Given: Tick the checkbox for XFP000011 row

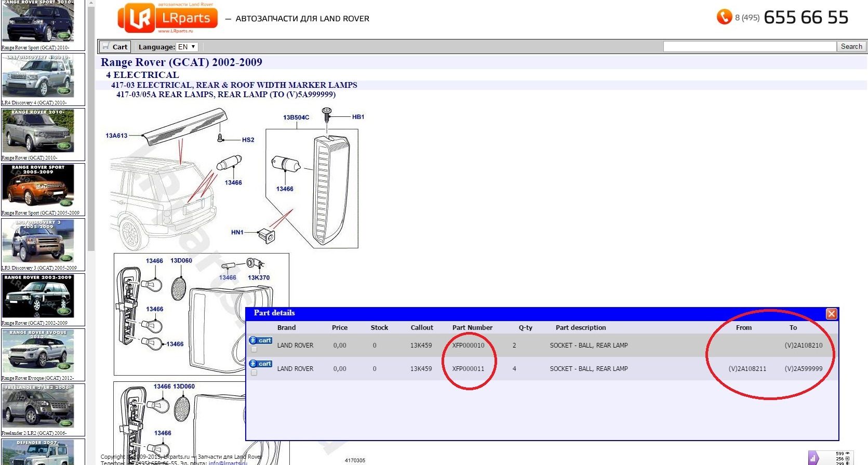Looking at the screenshot, I should click(254, 373).
